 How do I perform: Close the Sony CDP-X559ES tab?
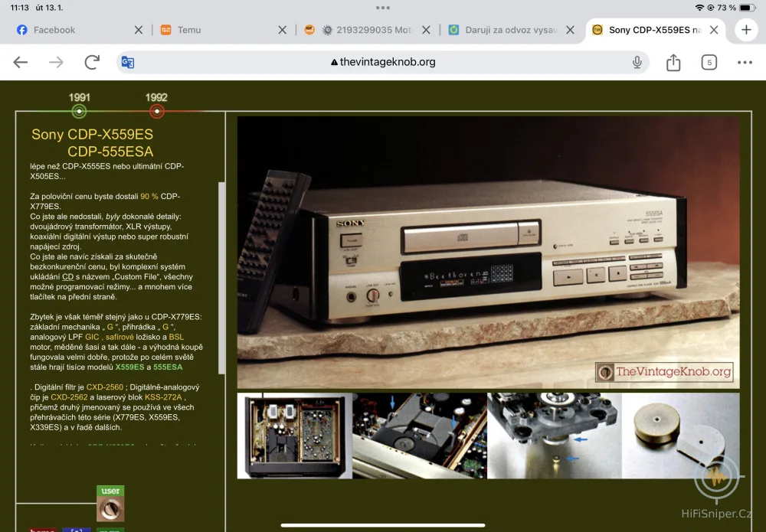pos(714,30)
